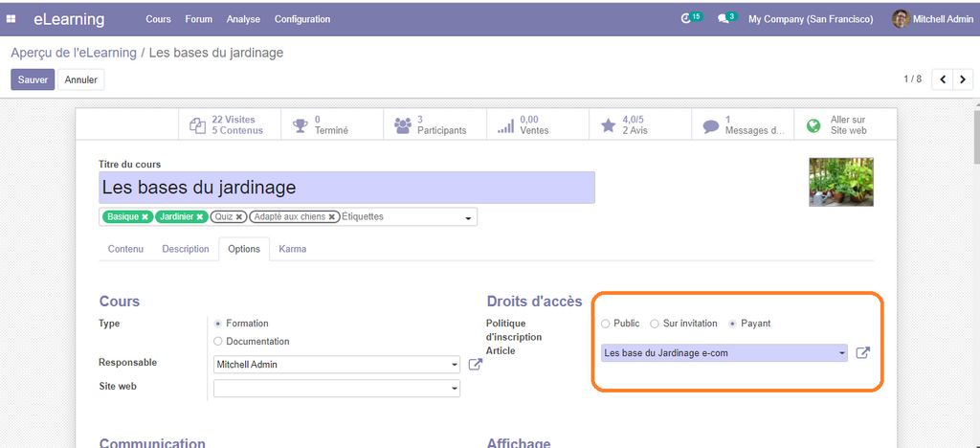Remove the Basique tag
The width and height of the screenshot is (980, 448).
click(145, 217)
